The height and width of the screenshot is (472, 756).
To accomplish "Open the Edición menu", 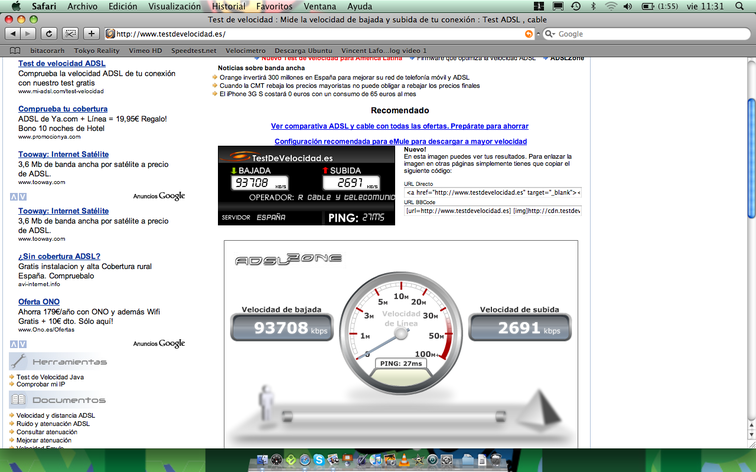I will 122,6.
